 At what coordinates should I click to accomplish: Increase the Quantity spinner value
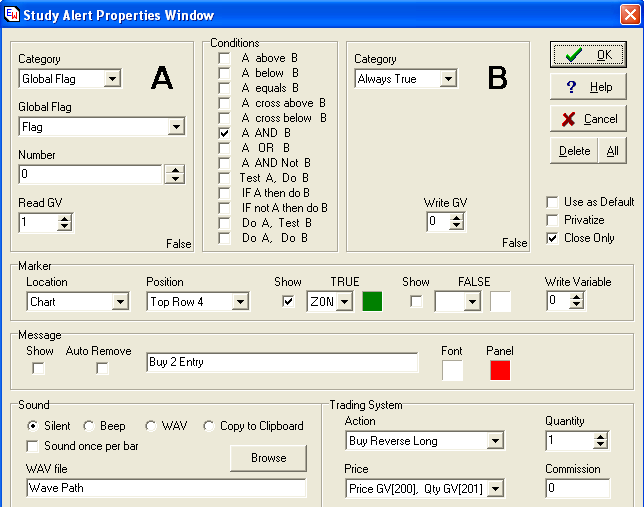click(x=600, y=436)
